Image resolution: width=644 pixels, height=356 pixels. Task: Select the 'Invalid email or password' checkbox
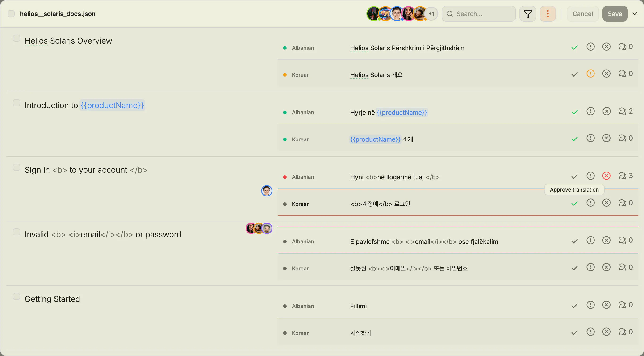click(x=17, y=232)
